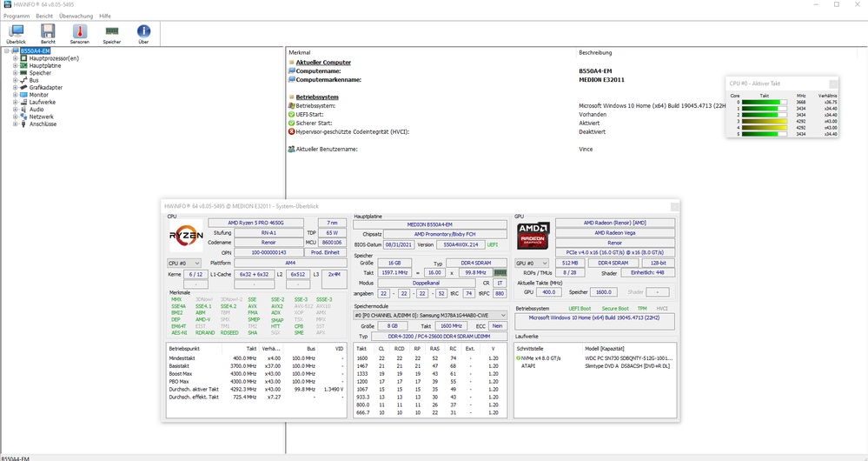Open the Überwachung menu

click(76, 16)
